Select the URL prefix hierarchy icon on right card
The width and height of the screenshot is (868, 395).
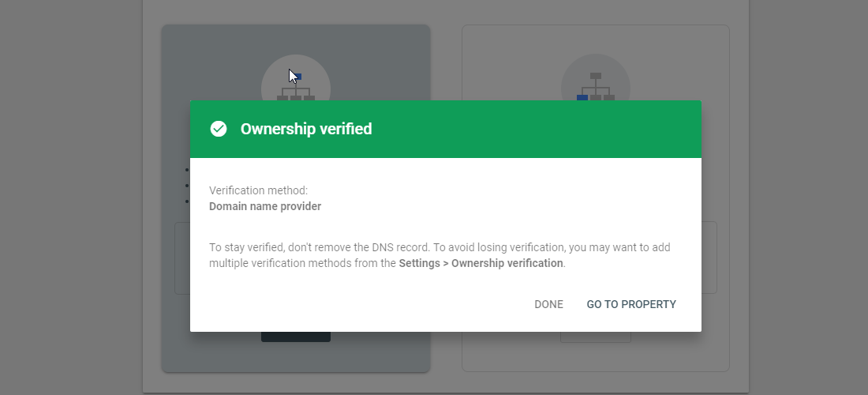tap(596, 86)
